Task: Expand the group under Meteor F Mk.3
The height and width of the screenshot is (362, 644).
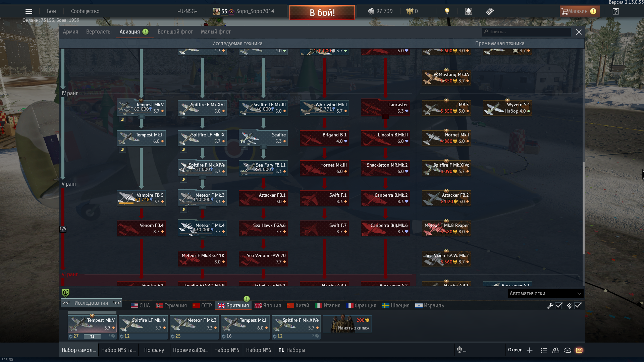Action: point(202,207)
